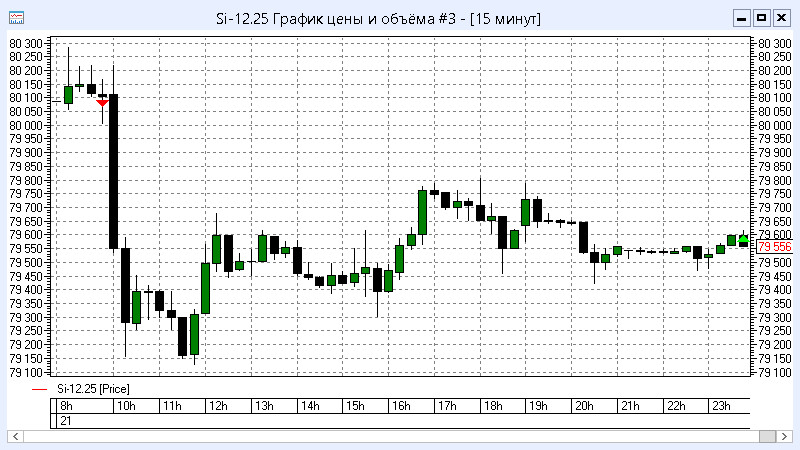Viewport: 800px width, 450px height.
Task: Open the chart window system menu icon
Action: pyautogui.click(x=16, y=18)
